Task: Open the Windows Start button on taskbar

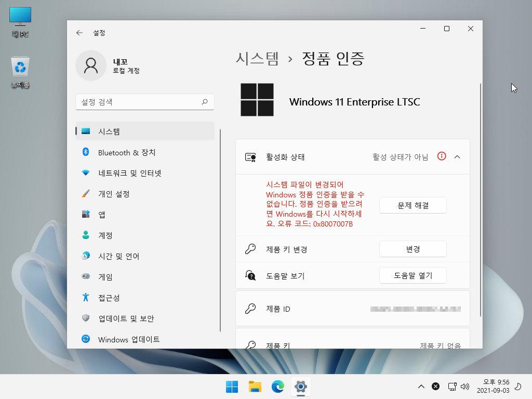Action: [x=232, y=387]
